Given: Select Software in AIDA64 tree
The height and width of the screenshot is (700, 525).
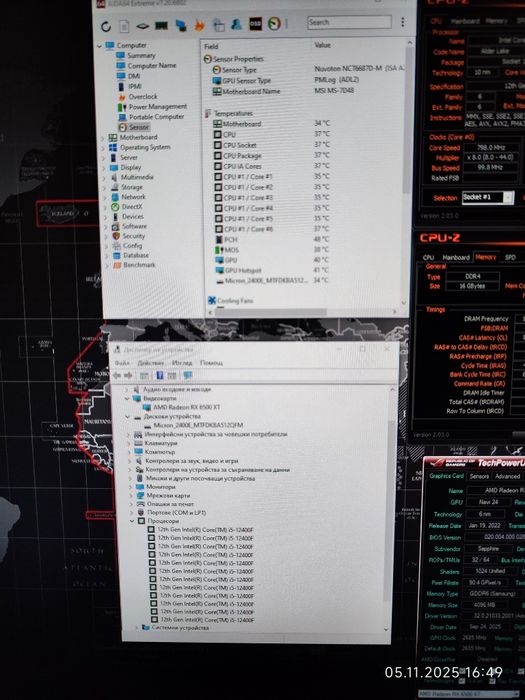Looking at the screenshot, I should [134, 226].
